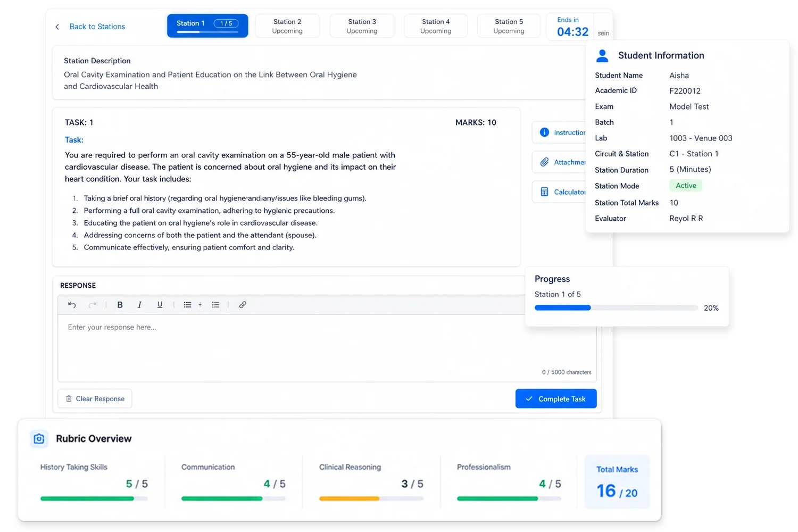Click the Professionalism score bar
This screenshot has width=798, height=532.
(509, 498)
